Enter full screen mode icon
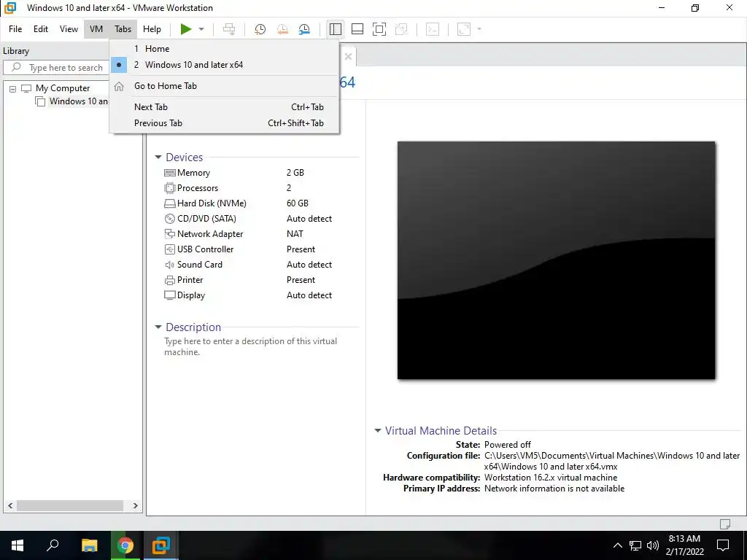 (x=379, y=29)
